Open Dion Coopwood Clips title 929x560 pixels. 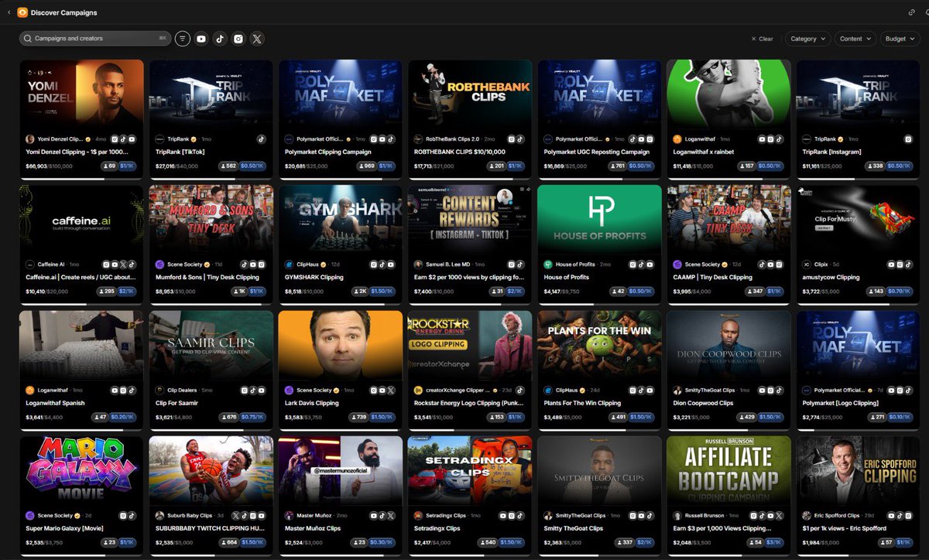[x=703, y=403]
